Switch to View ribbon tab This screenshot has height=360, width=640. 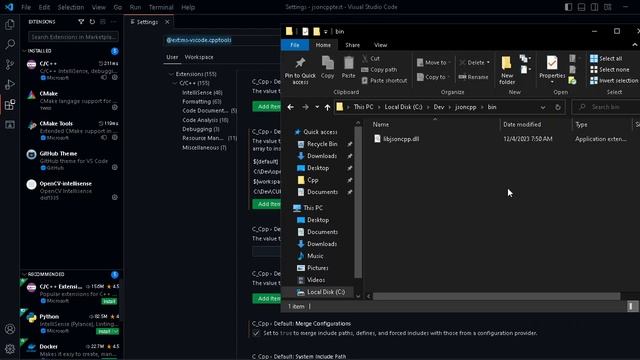380,45
